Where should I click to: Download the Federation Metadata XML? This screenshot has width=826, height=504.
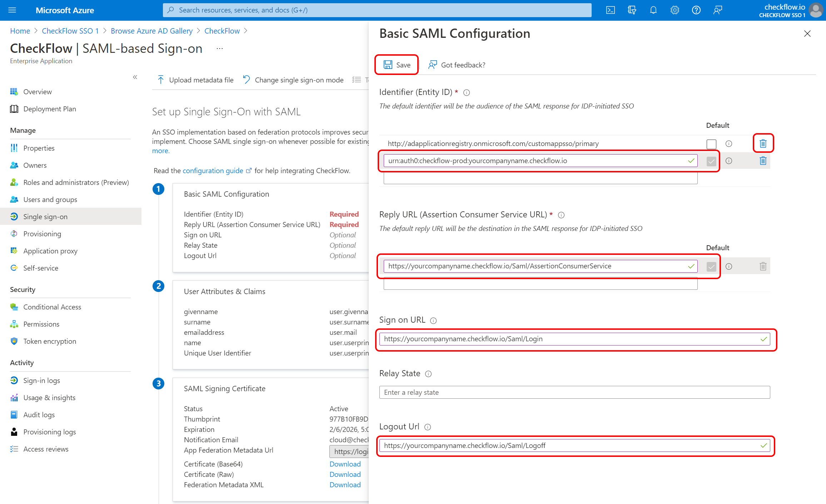click(x=345, y=485)
